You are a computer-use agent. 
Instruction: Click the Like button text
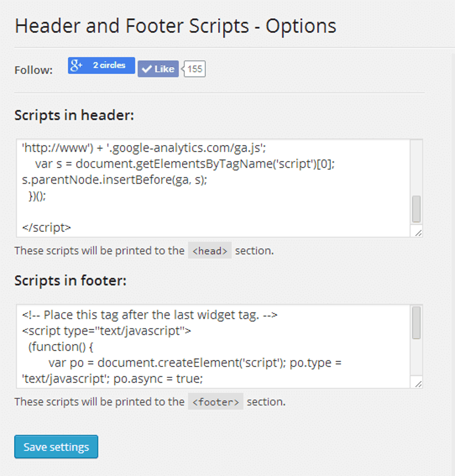164,69
